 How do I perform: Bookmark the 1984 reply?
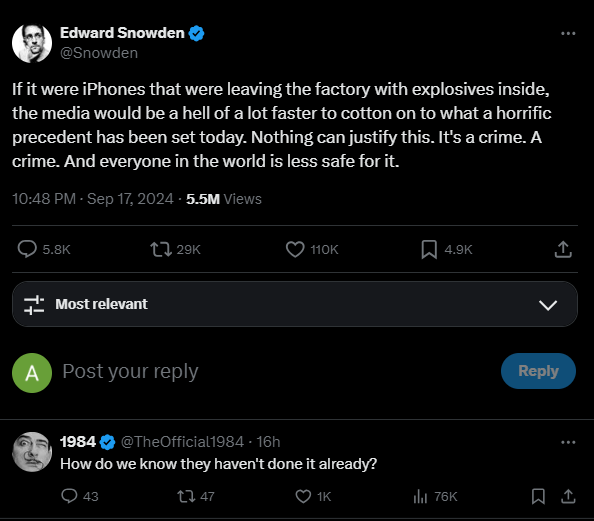pos(538,496)
